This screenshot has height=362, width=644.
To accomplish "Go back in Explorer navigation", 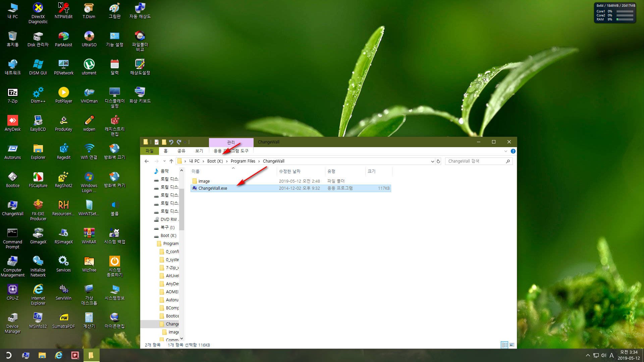I will coord(147,161).
